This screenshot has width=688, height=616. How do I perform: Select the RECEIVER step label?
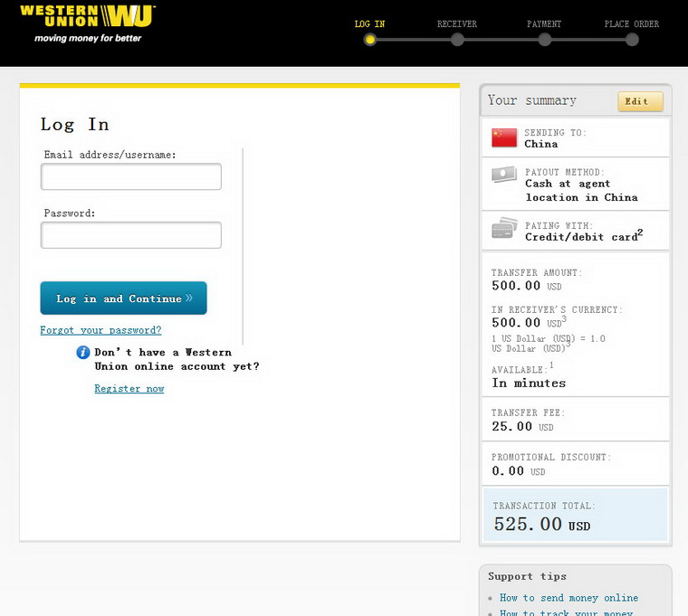457,24
